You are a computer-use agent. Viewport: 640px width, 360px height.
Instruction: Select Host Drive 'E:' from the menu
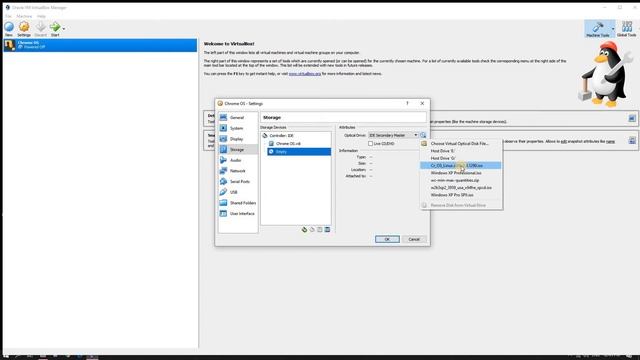coord(461,151)
